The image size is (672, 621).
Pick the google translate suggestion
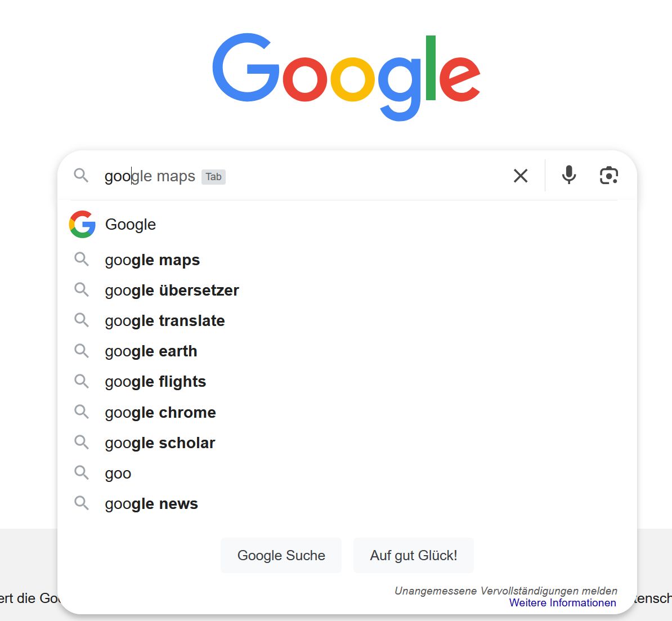coord(165,321)
